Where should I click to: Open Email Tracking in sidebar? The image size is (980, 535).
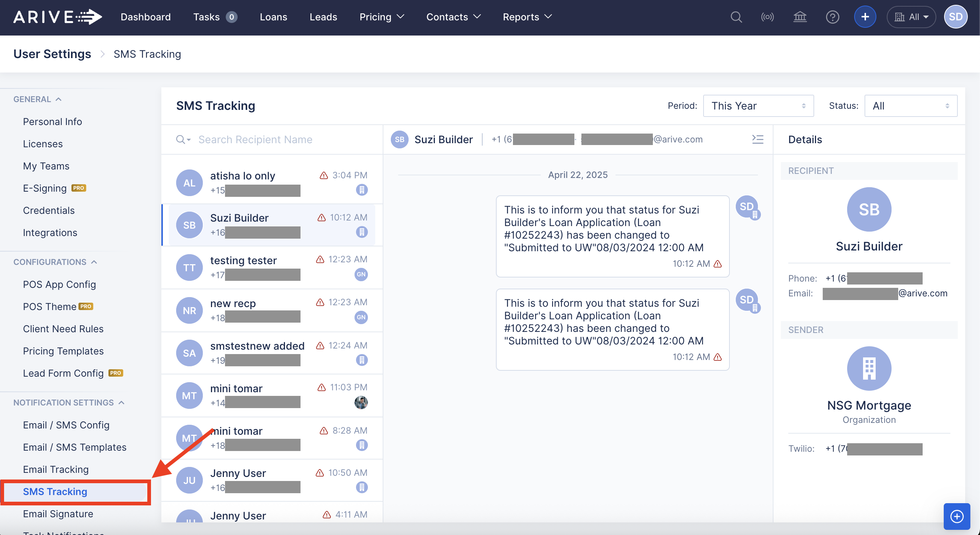56,470
